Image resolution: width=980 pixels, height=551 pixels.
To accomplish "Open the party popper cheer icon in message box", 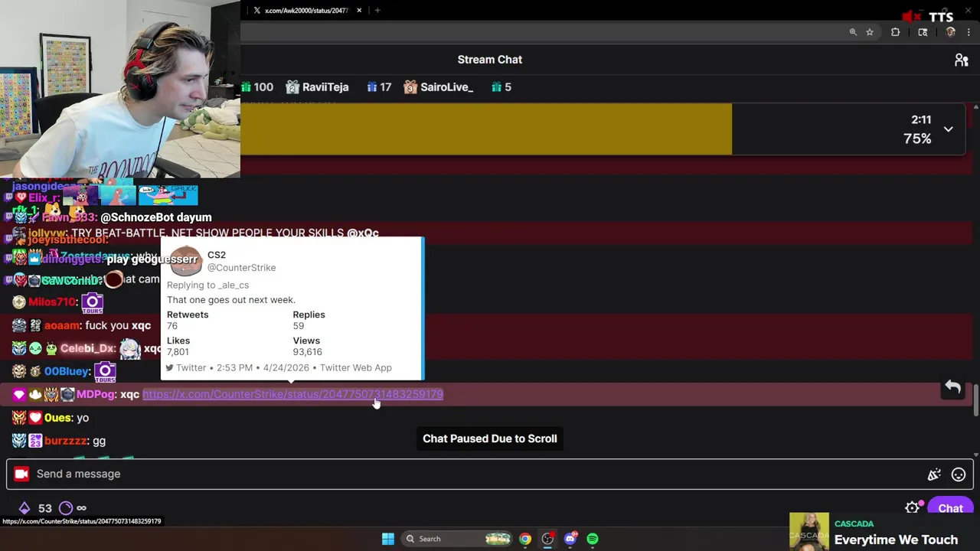I will coord(934,474).
